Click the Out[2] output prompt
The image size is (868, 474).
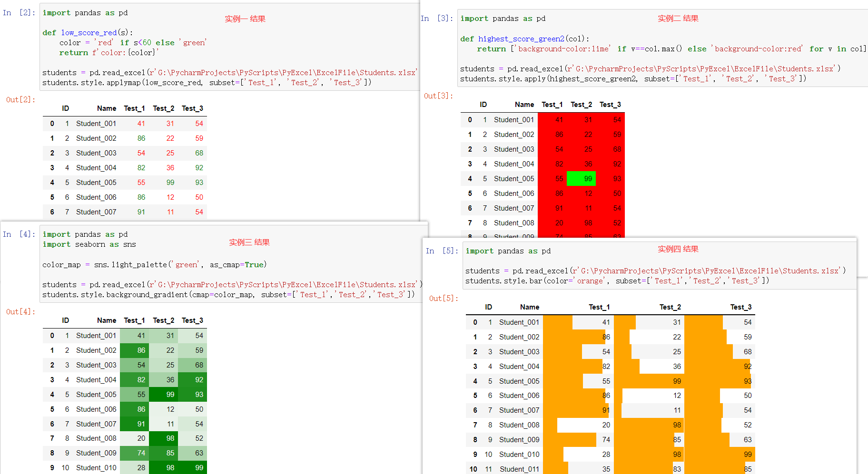click(x=21, y=99)
